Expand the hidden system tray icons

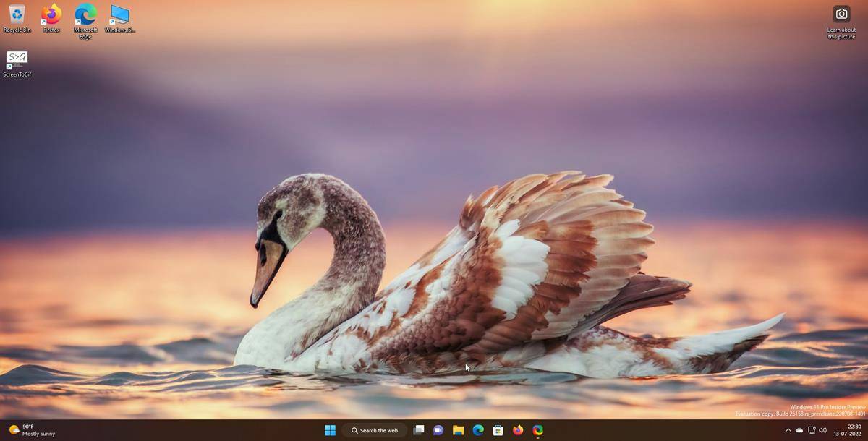(x=788, y=430)
